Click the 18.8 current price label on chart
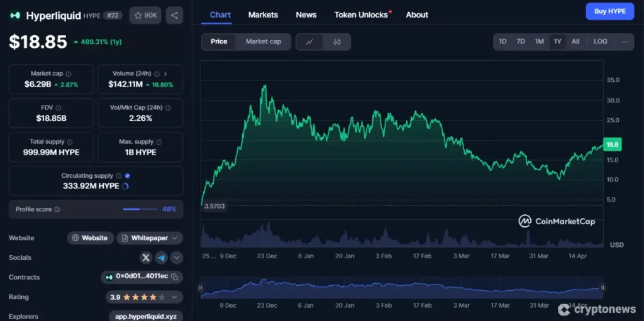 613,144
